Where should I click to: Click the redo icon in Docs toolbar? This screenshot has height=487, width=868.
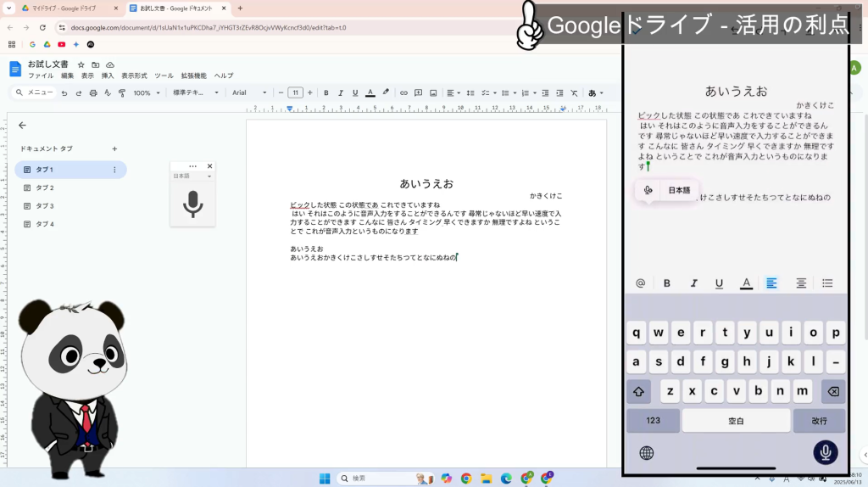[x=79, y=93]
